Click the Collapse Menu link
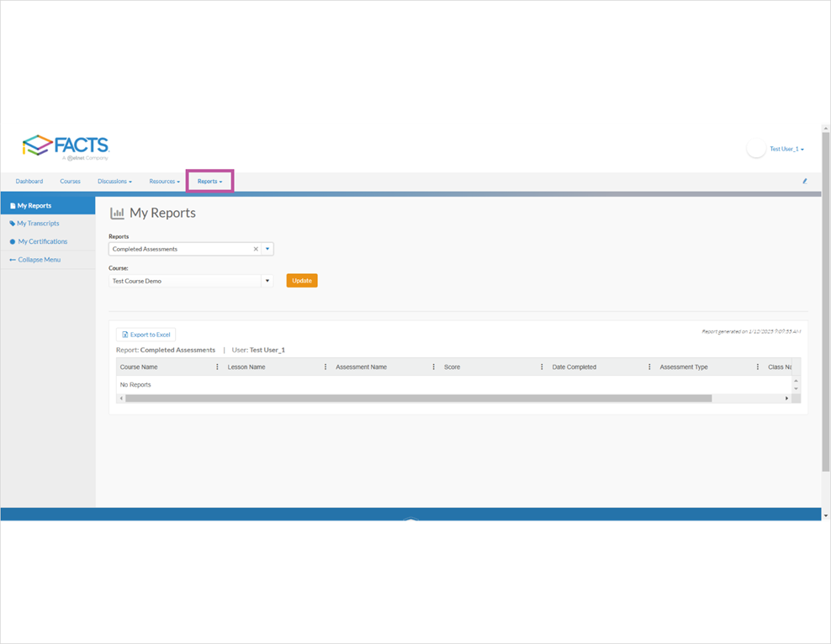831x644 pixels. tap(40, 260)
